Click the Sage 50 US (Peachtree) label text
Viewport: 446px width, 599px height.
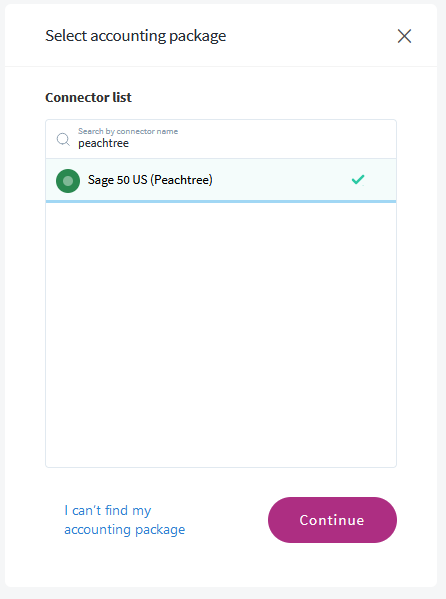click(150, 180)
